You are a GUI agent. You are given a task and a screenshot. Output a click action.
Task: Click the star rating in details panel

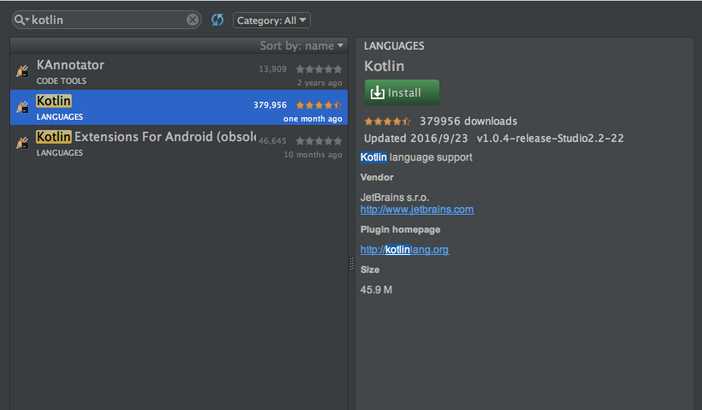tap(387, 121)
